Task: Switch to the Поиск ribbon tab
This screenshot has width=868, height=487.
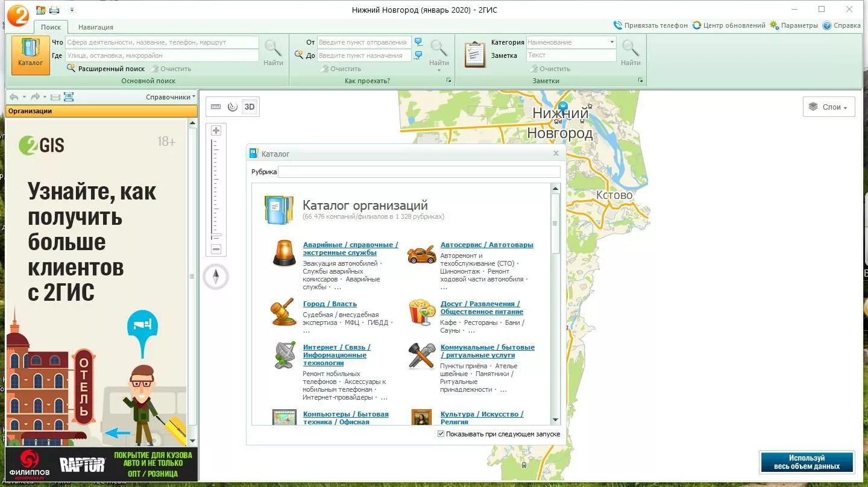Action: coord(51,27)
